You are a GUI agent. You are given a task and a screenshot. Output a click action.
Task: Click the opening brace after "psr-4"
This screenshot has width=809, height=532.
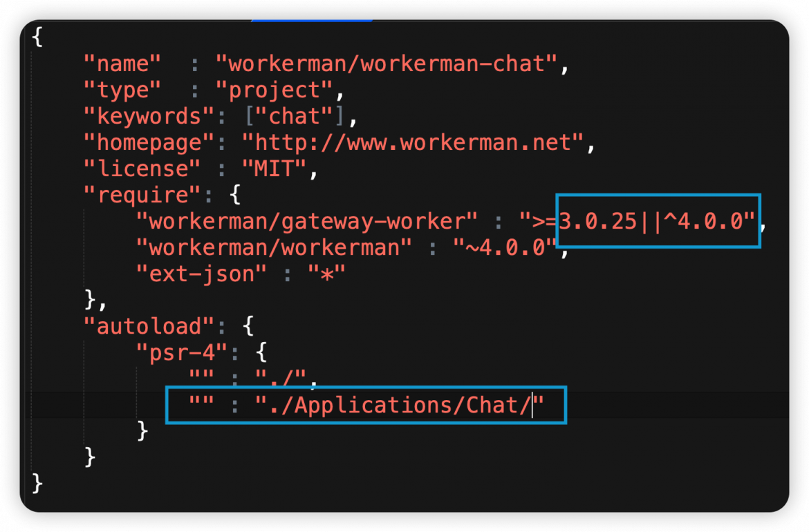click(261, 353)
